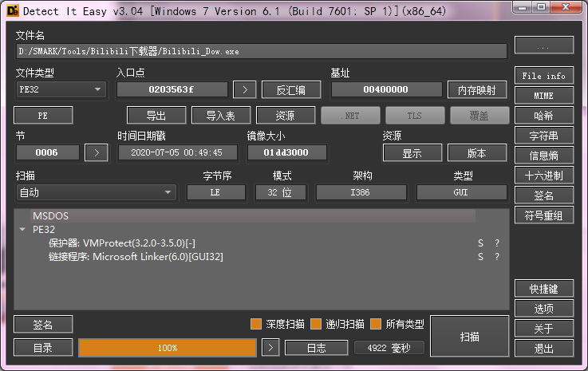
Task: Click the arrow button next to entry point
Action: pyautogui.click(x=244, y=89)
